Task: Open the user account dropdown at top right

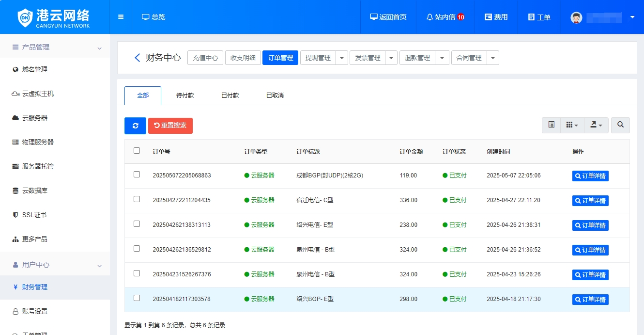Action: pyautogui.click(x=632, y=16)
